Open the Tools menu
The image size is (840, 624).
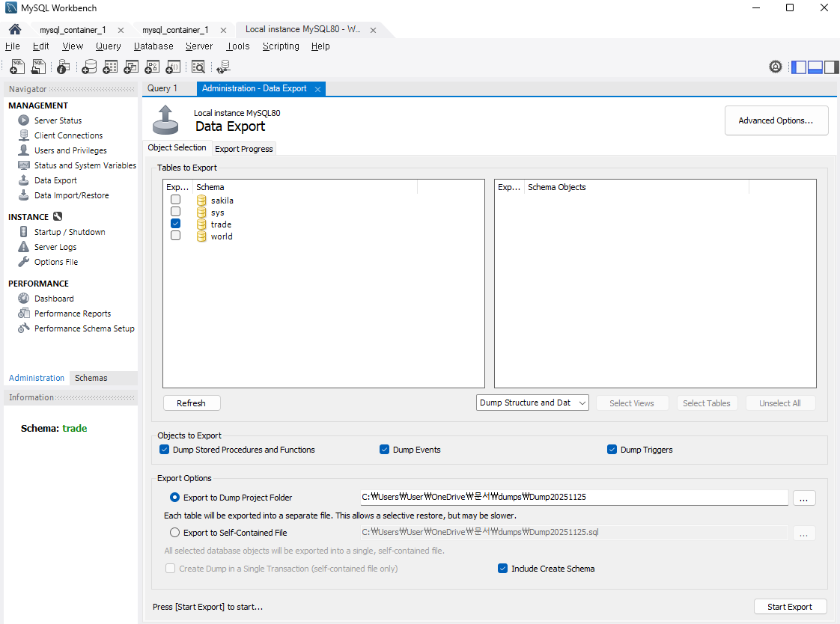pos(238,46)
